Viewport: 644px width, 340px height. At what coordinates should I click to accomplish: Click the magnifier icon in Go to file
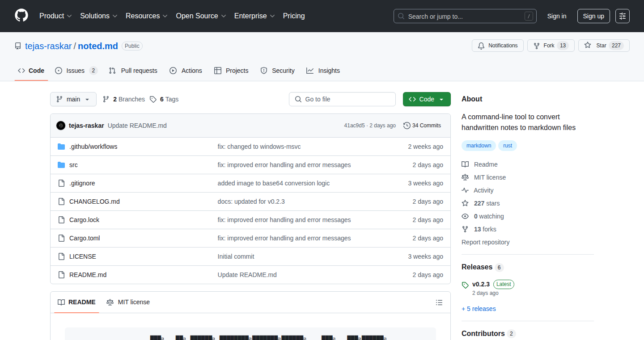pyautogui.click(x=298, y=99)
